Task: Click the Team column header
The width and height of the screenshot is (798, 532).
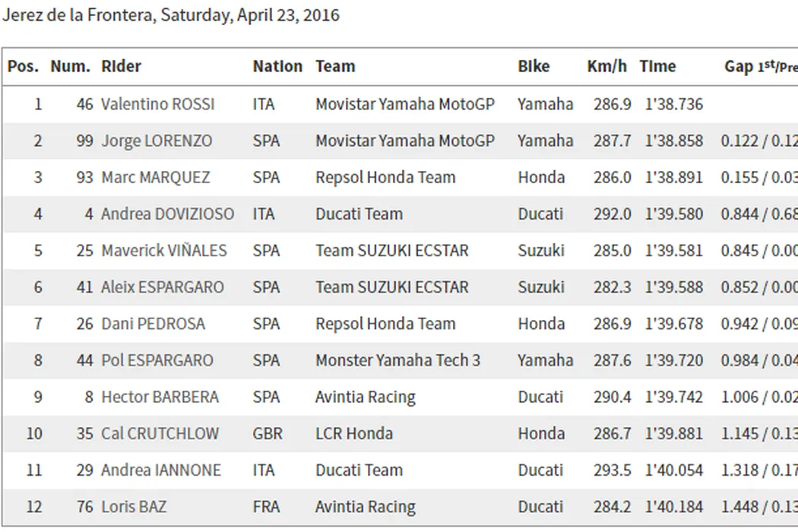Action: coord(335,67)
